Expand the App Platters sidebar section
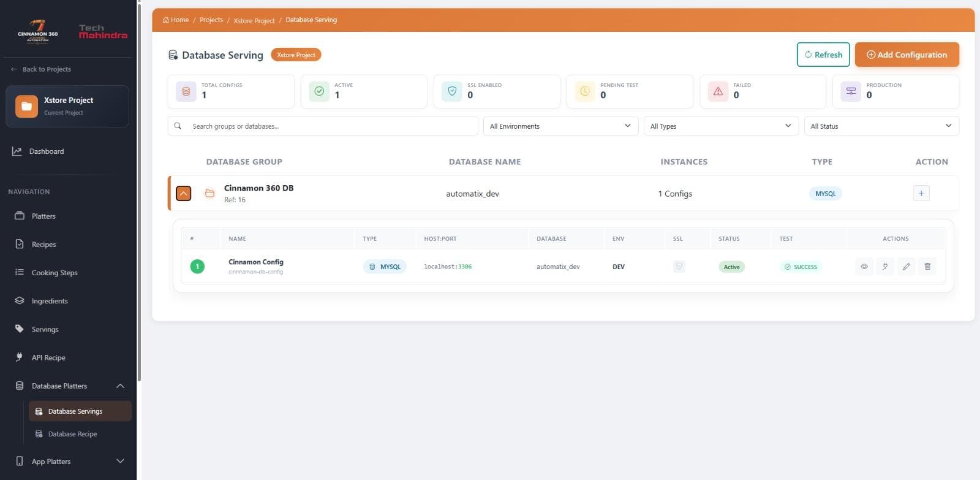Viewport: 980px width, 480px height. click(120, 461)
